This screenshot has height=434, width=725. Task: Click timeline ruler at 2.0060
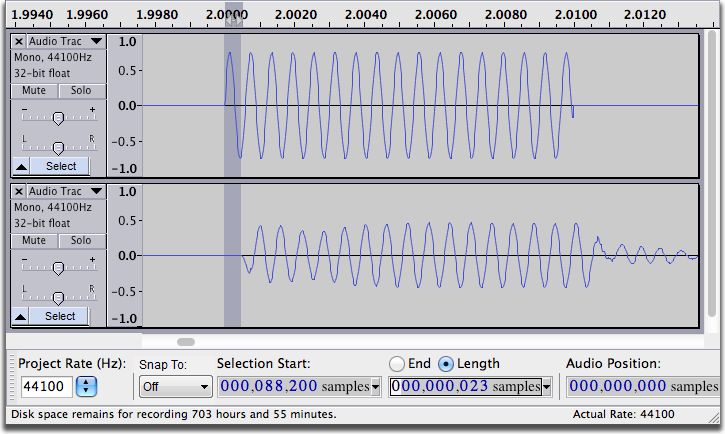(x=436, y=15)
